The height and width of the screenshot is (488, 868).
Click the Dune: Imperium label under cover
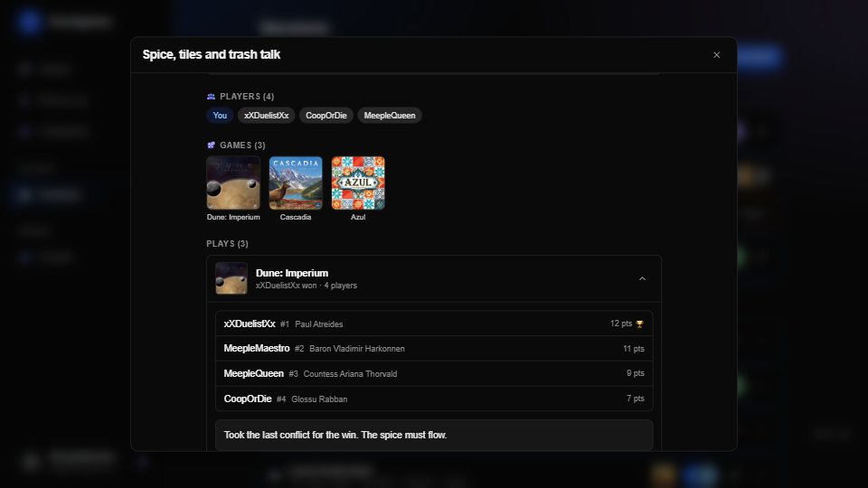pos(233,217)
